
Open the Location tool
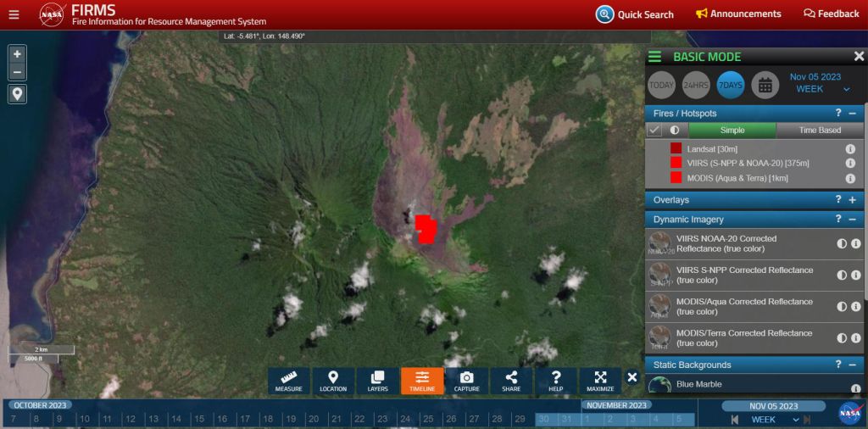click(x=333, y=381)
